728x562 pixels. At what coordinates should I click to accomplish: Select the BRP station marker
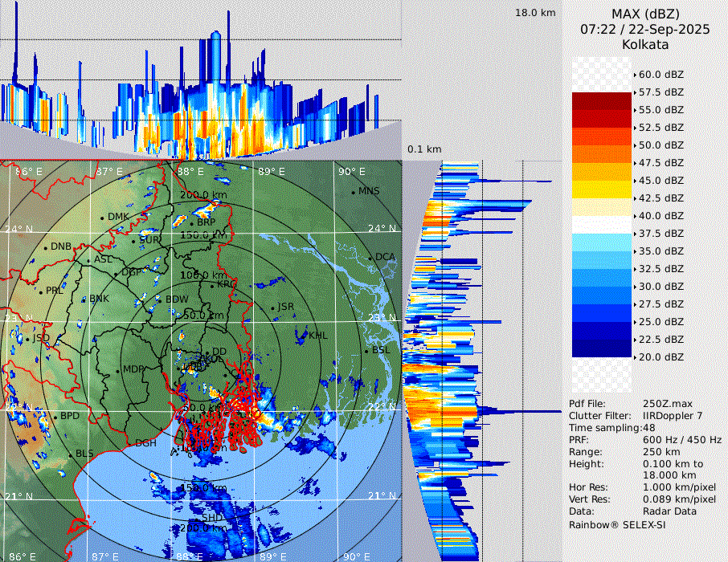coord(191,222)
